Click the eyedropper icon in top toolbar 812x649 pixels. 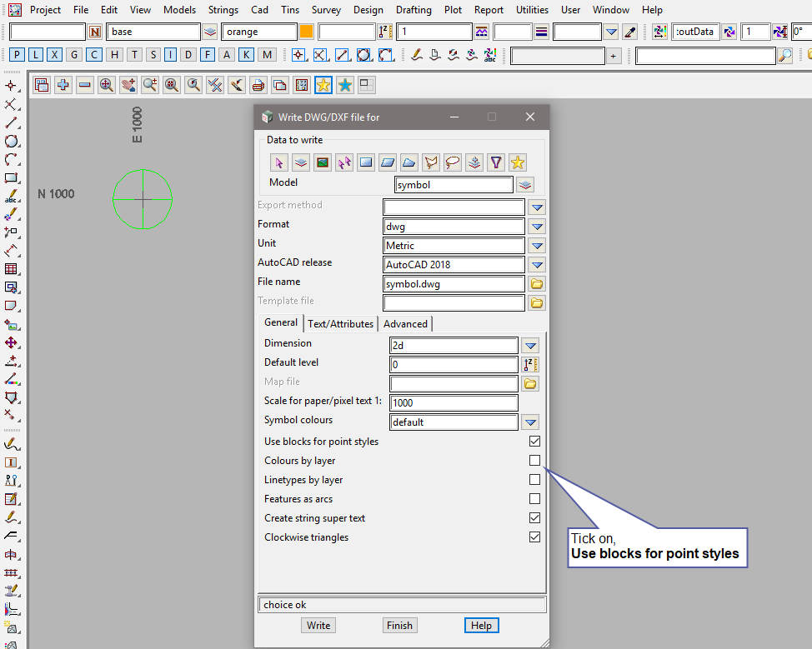point(630,32)
